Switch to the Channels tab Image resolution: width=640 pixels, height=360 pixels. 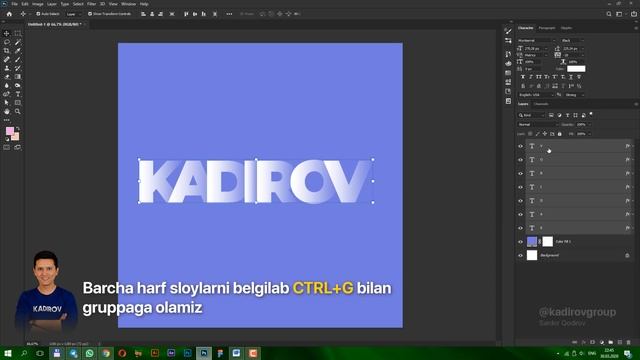[x=541, y=104]
